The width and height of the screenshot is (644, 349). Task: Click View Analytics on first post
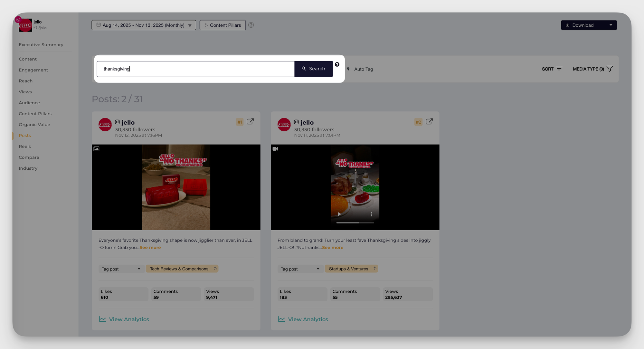coord(124,319)
